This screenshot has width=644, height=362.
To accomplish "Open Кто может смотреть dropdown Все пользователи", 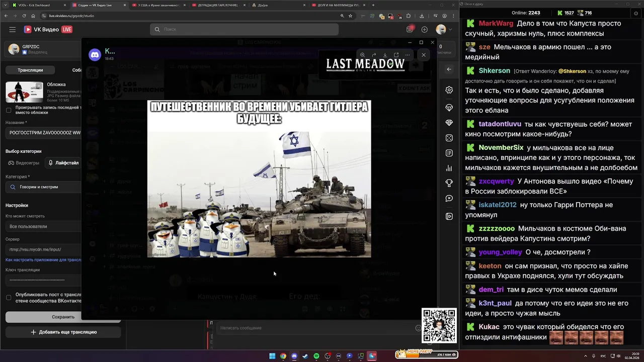I will click(44, 226).
